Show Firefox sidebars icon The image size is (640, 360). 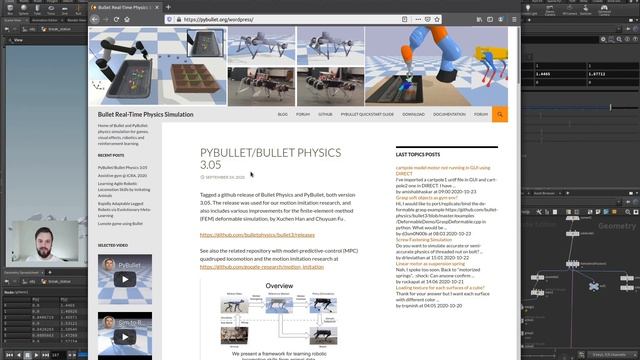(490, 19)
